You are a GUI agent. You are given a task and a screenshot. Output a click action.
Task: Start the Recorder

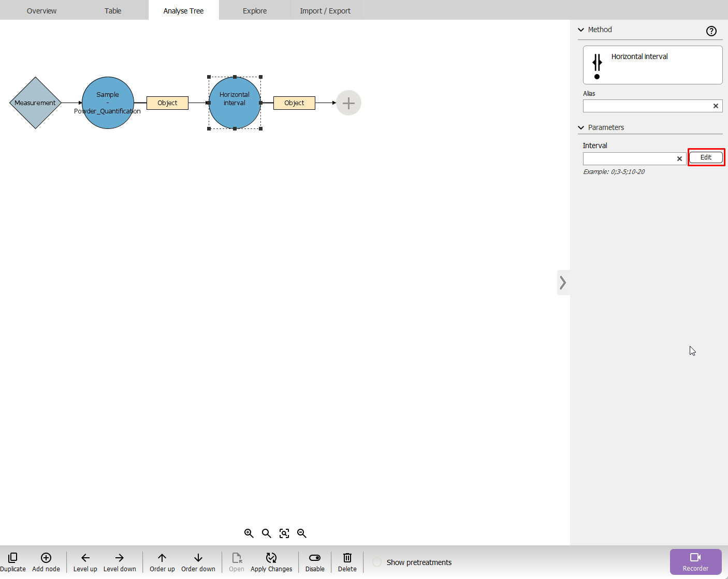coord(695,562)
